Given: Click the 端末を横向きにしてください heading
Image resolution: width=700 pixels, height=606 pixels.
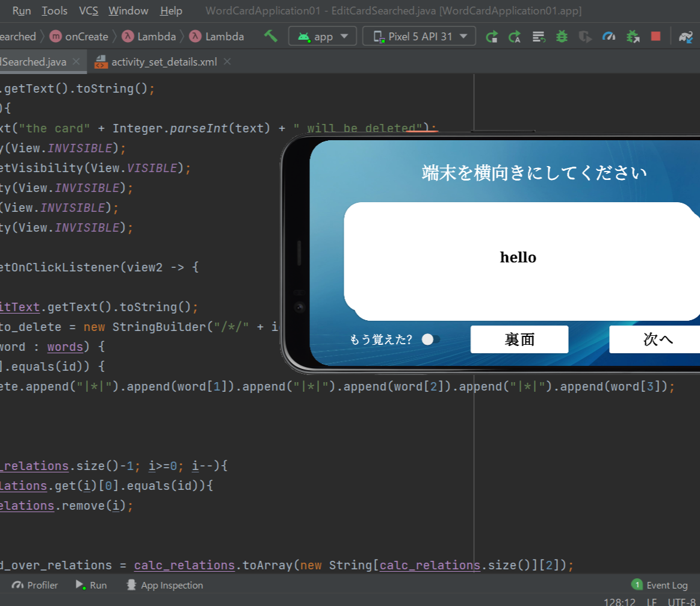Looking at the screenshot, I should [534, 173].
